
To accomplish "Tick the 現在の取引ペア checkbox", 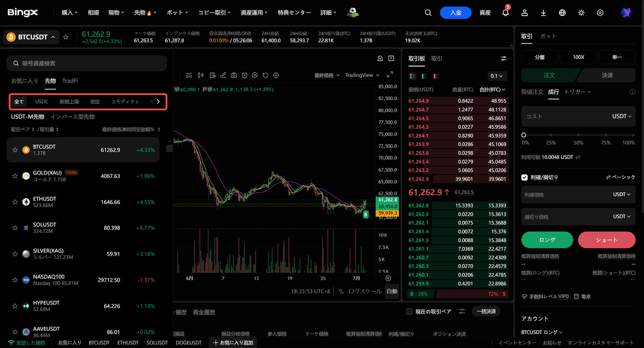I will click(x=409, y=312).
